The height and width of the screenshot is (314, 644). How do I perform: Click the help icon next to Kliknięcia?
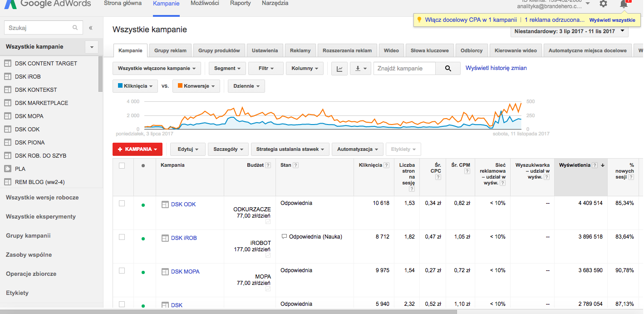[x=386, y=165]
